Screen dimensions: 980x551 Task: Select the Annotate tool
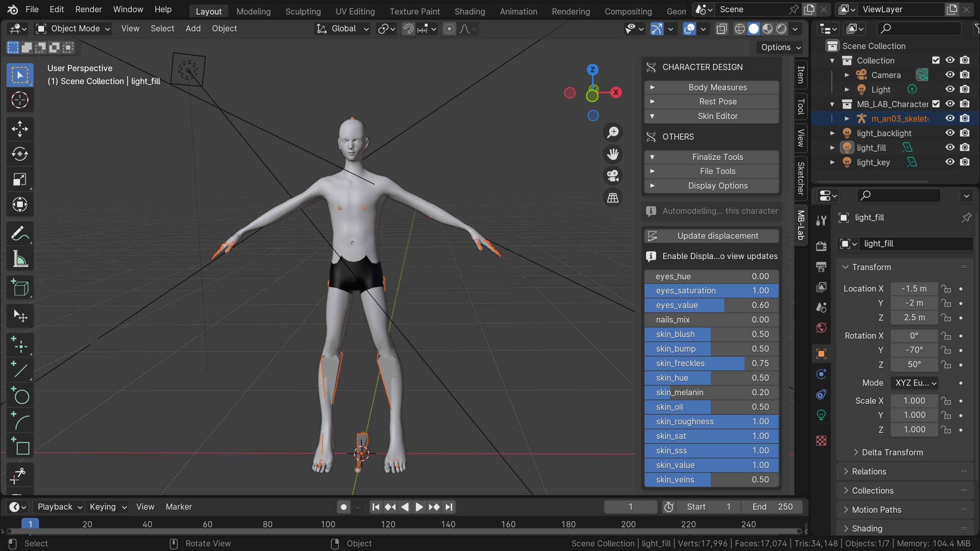20,234
